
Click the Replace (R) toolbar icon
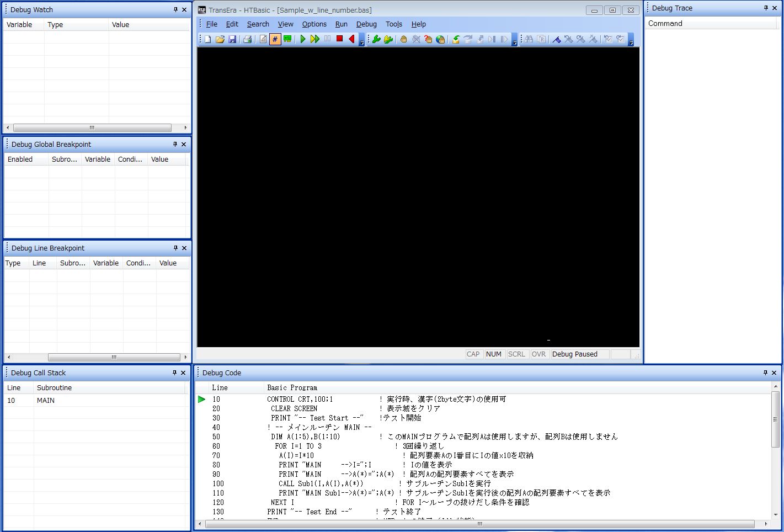[x=542, y=39]
